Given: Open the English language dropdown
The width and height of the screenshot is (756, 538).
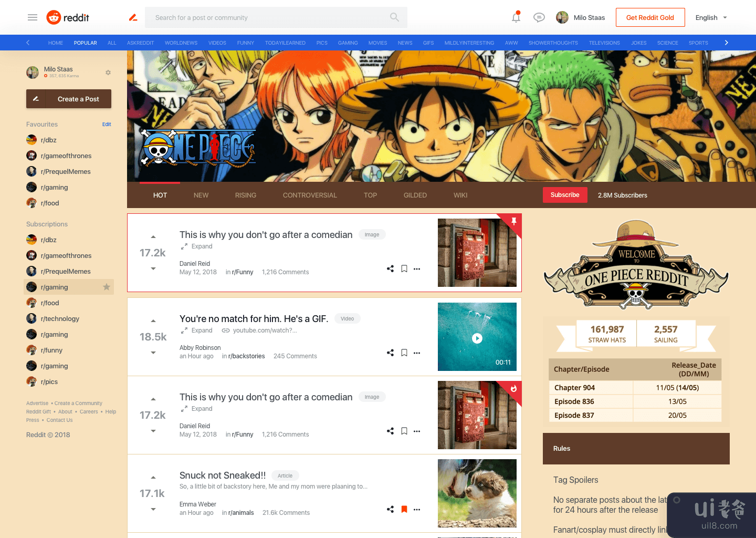Looking at the screenshot, I should [x=711, y=17].
